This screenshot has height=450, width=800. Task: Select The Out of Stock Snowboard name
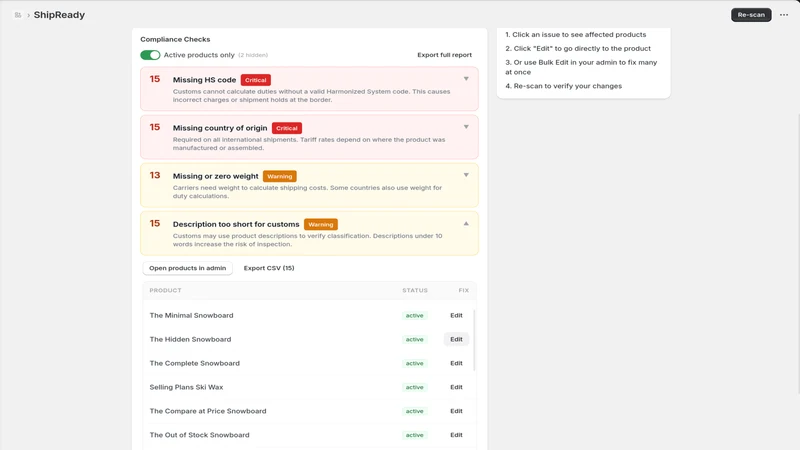(199, 435)
